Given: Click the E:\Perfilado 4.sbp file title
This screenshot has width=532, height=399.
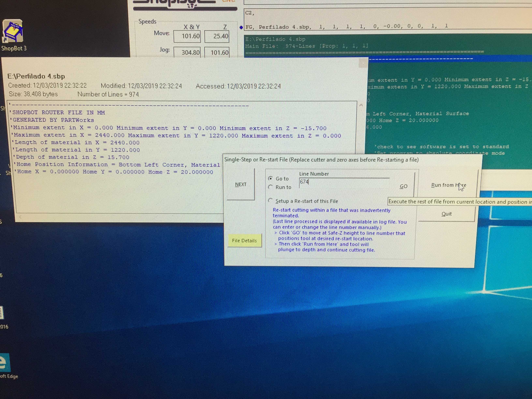Looking at the screenshot, I should click(x=36, y=76).
